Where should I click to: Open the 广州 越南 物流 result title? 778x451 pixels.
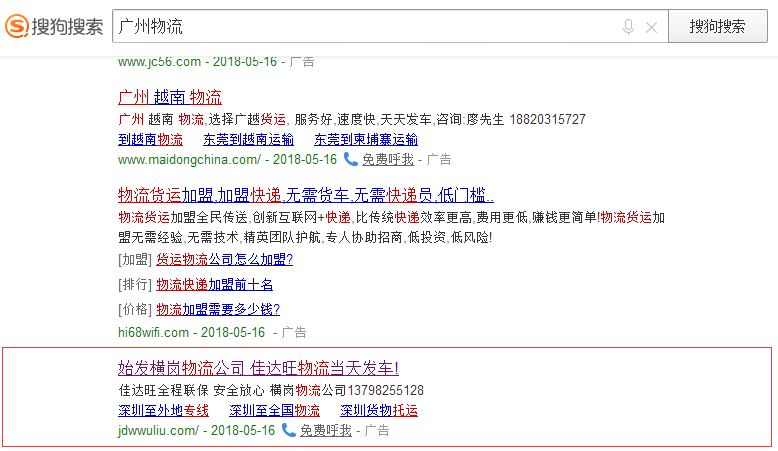pyautogui.click(x=170, y=97)
